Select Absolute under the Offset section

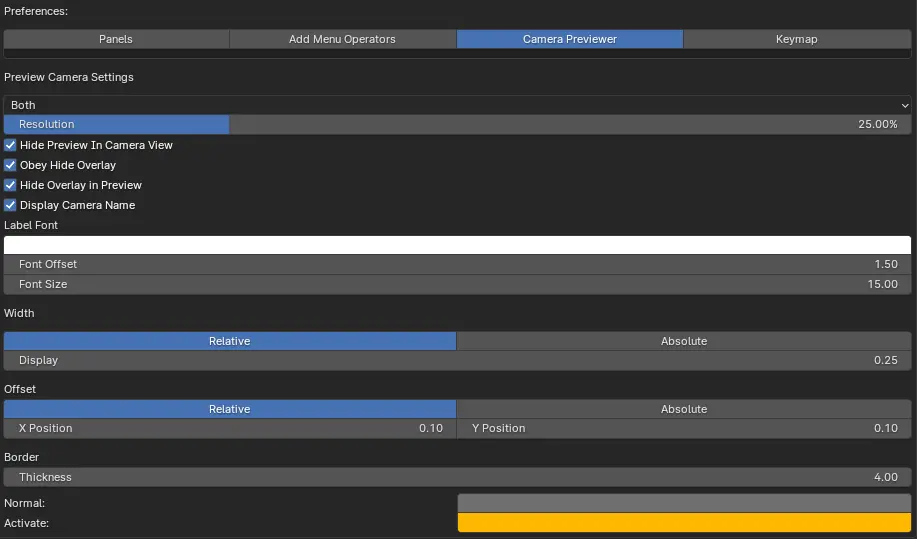pyautogui.click(x=684, y=409)
